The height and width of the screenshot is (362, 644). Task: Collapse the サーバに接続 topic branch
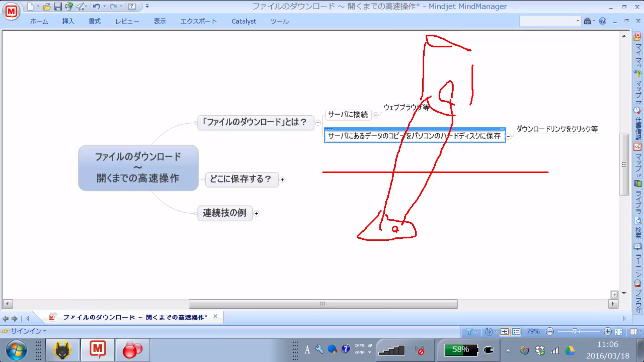coord(376,115)
